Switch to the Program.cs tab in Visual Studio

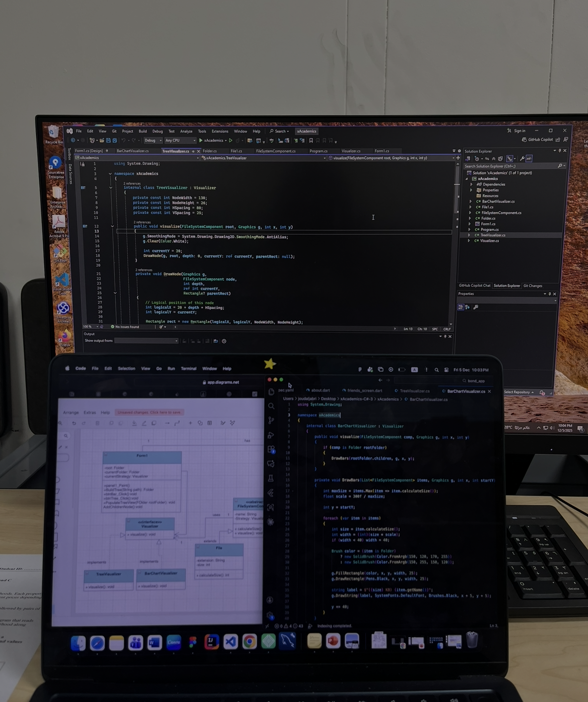[318, 151]
